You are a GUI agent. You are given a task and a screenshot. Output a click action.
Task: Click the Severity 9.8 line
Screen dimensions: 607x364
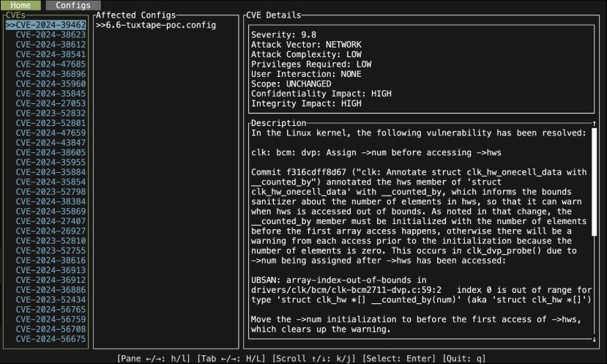(x=283, y=35)
